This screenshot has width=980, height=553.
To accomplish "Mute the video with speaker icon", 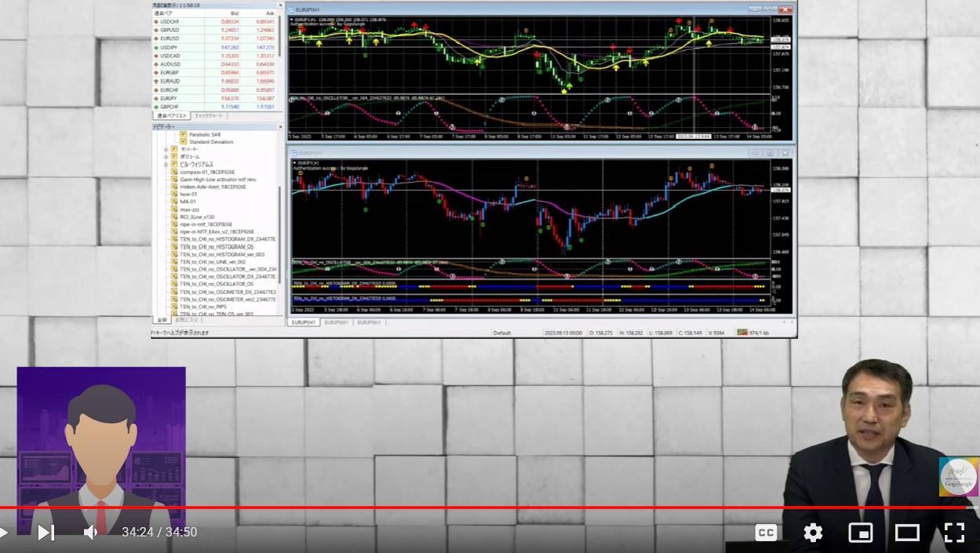I will [90, 533].
